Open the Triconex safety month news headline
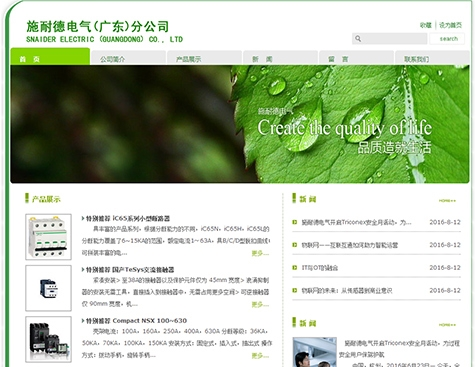Image resolution: width=476 pixels, height=367 pixels. pos(356,222)
